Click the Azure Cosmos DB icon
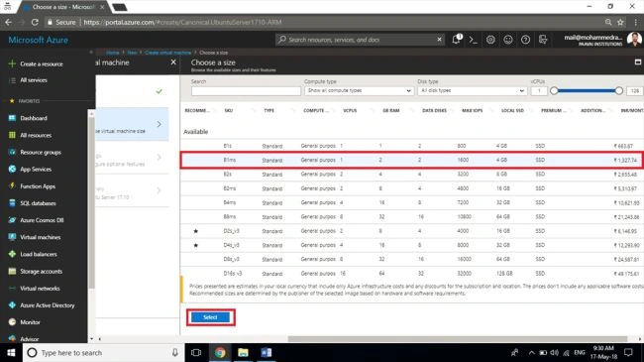644x362 pixels. (x=12, y=220)
